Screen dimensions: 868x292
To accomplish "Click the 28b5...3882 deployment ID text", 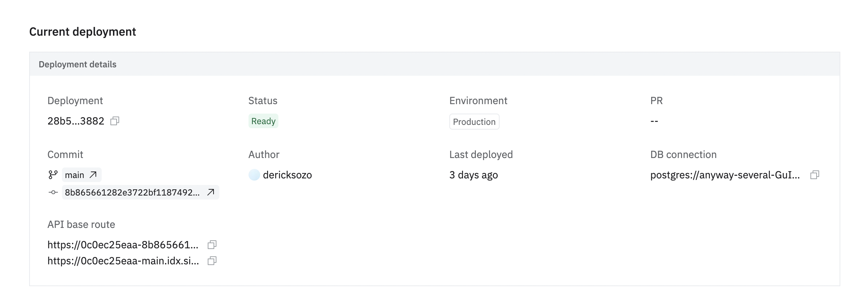I will (76, 121).
